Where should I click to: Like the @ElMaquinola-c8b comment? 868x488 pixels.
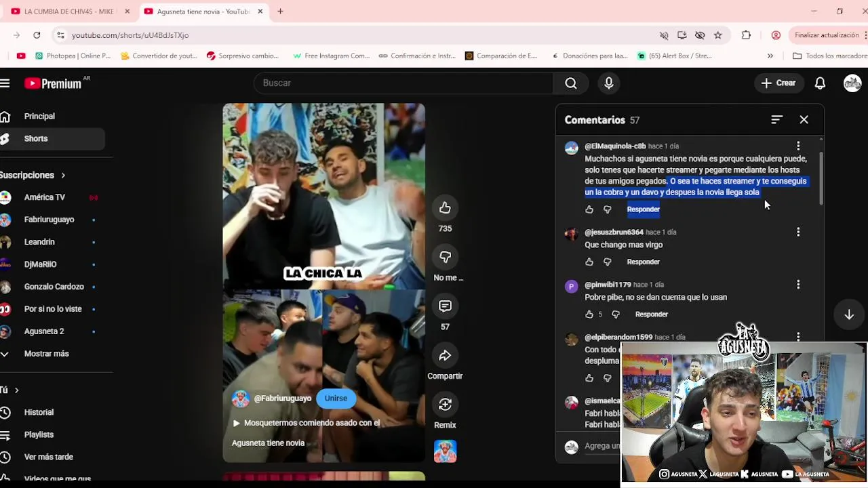click(589, 209)
